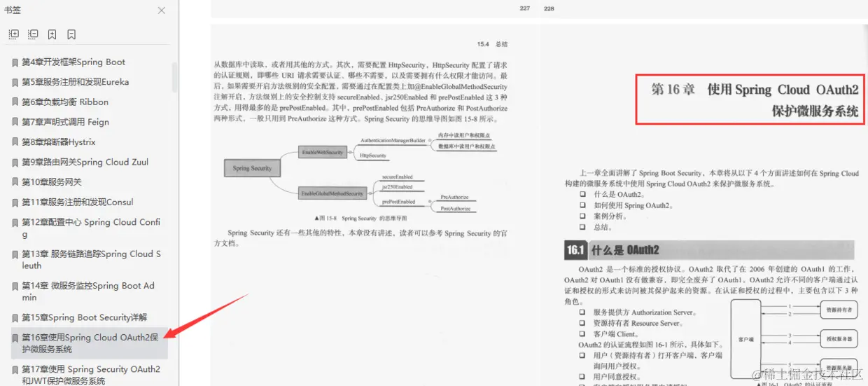Screen dimensions: 868x386
Task: Click the 资源持有者 box in diagram
Action: (839, 309)
